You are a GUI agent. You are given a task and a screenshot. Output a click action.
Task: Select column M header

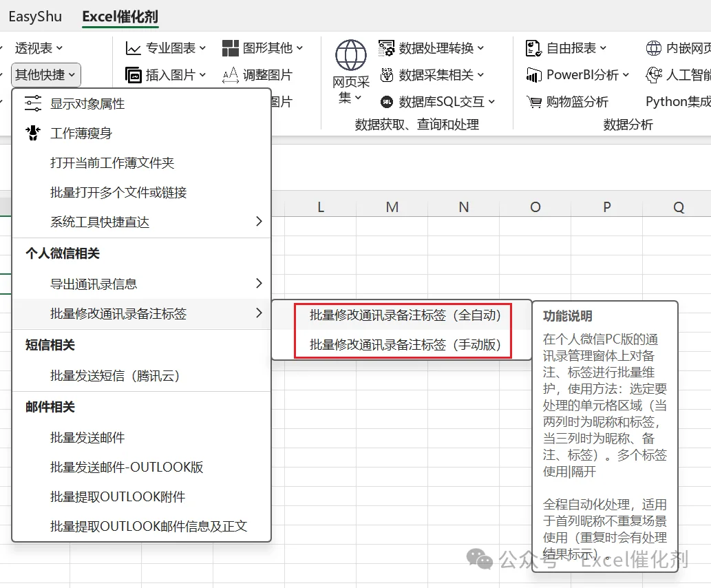tap(392, 207)
